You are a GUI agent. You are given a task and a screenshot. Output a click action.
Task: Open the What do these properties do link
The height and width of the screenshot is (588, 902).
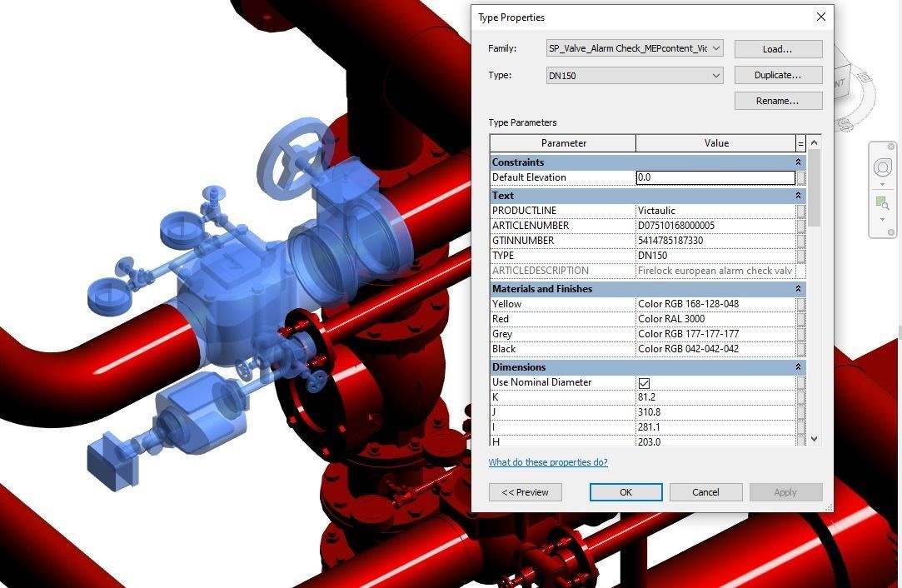coord(548,461)
